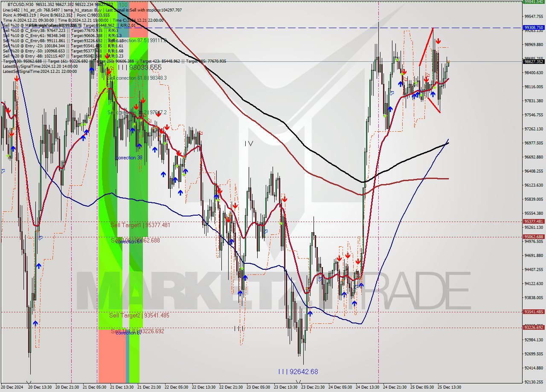
Task: Click the '20 Dec 13:30' time label
Action: (40, 387)
